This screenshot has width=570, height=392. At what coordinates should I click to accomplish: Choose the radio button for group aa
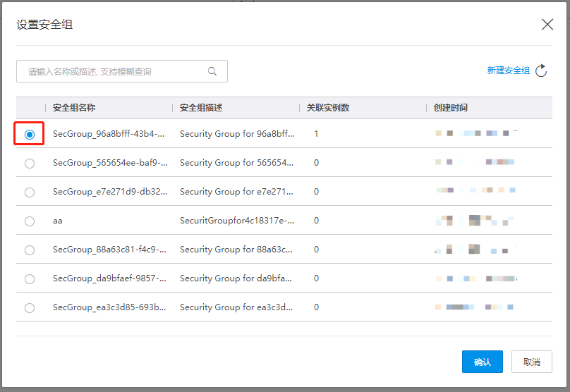click(30, 221)
